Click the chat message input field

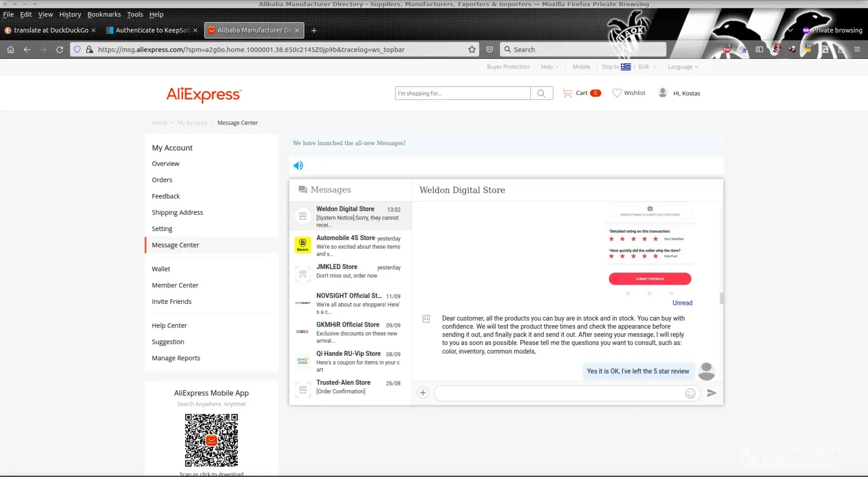point(559,394)
